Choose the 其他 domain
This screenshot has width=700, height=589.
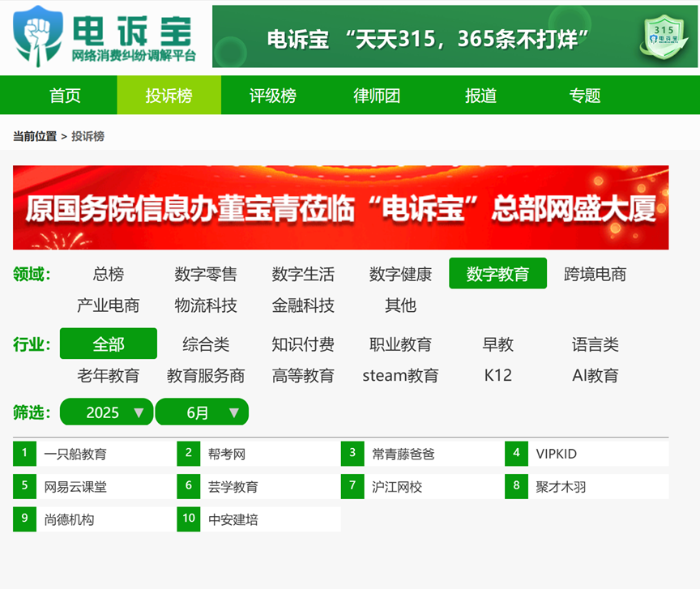400,305
